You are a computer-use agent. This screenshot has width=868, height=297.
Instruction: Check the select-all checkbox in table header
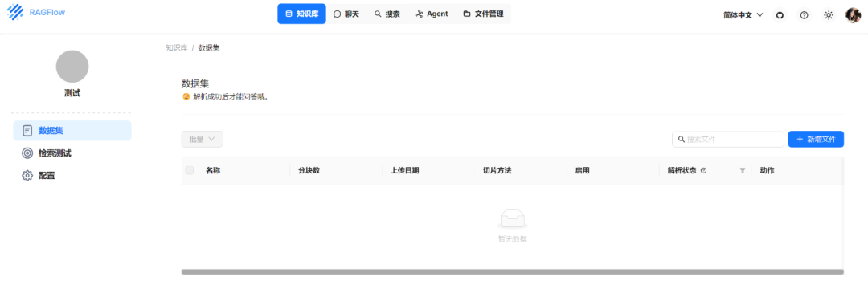[x=190, y=170]
